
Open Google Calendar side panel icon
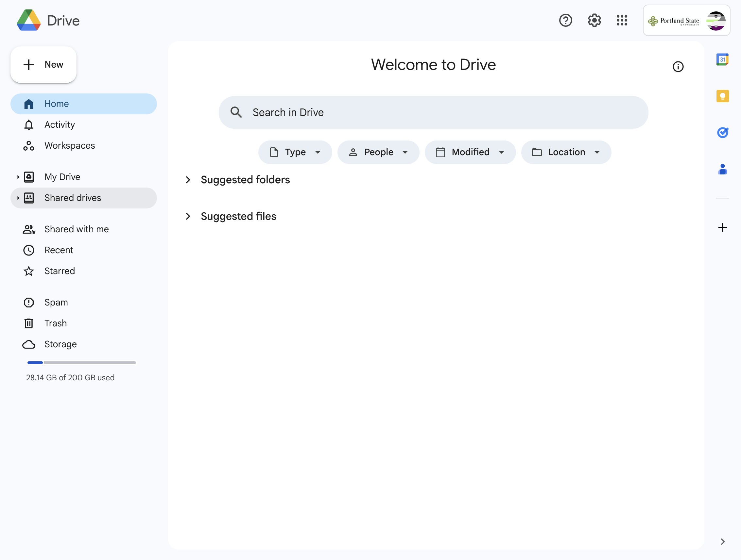(723, 59)
